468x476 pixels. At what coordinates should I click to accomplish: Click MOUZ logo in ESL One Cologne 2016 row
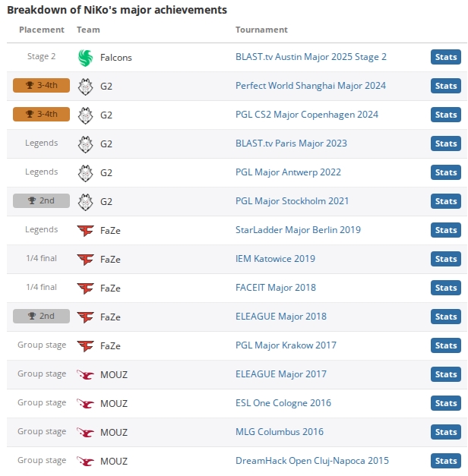point(85,403)
